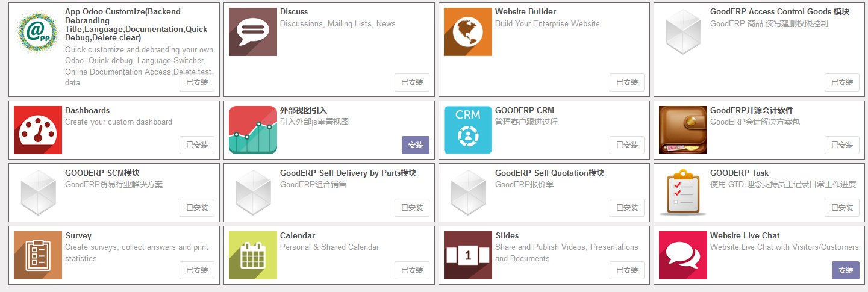Open the Calendar title text
Screen dimensions: 868x292
(x=298, y=235)
